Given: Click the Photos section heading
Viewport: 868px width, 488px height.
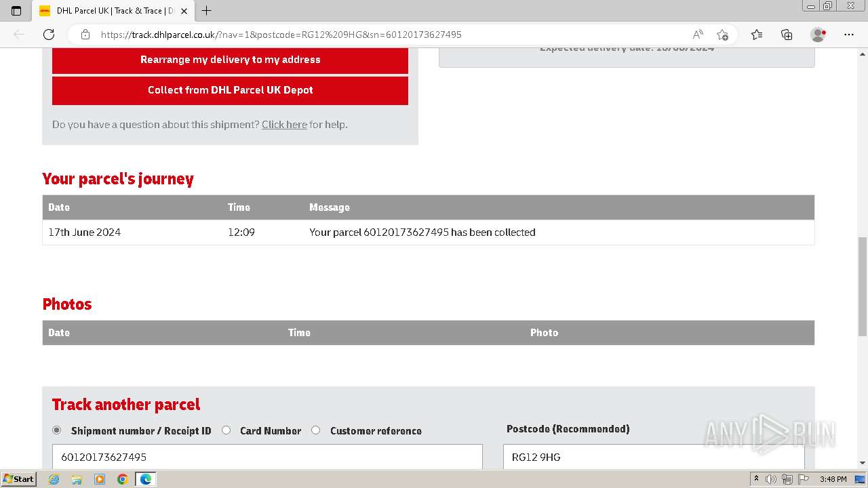Looking at the screenshot, I should (67, 304).
